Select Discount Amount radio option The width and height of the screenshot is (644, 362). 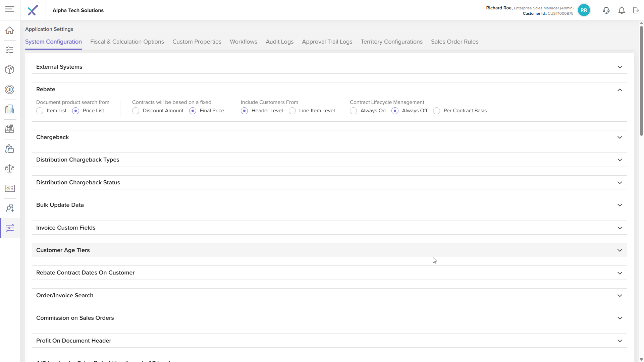pyautogui.click(x=136, y=111)
